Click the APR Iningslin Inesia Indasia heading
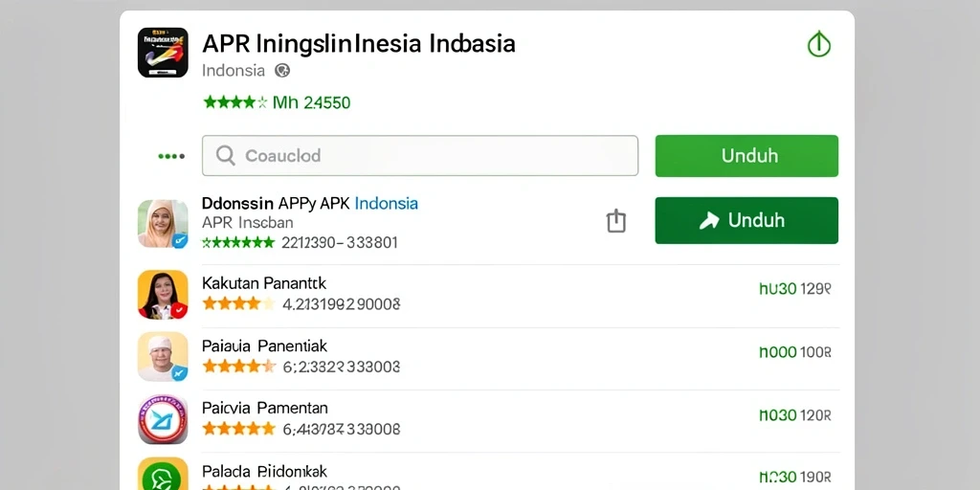Image resolution: width=980 pixels, height=490 pixels. pos(359,44)
